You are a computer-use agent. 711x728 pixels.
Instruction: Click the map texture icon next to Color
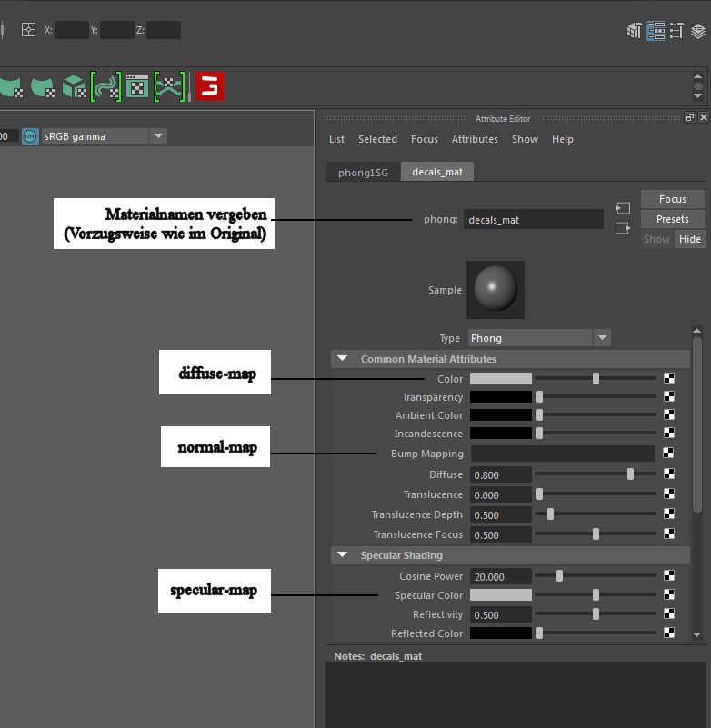point(669,379)
